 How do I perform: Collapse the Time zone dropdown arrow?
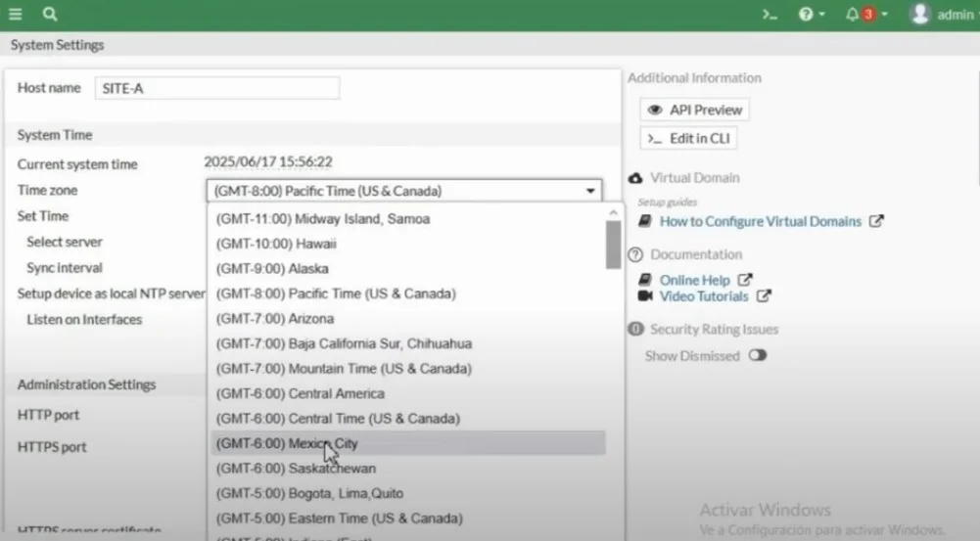590,191
